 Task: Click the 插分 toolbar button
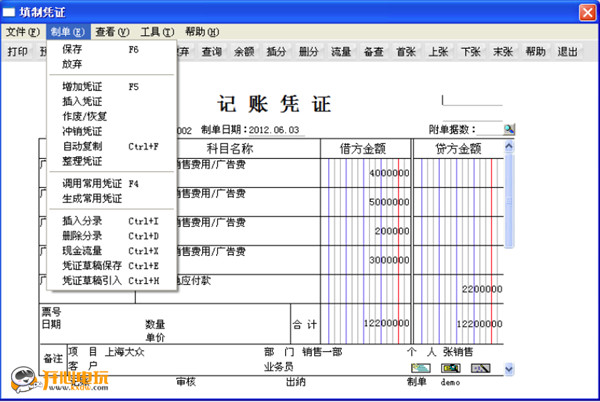click(x=276, y=52)
